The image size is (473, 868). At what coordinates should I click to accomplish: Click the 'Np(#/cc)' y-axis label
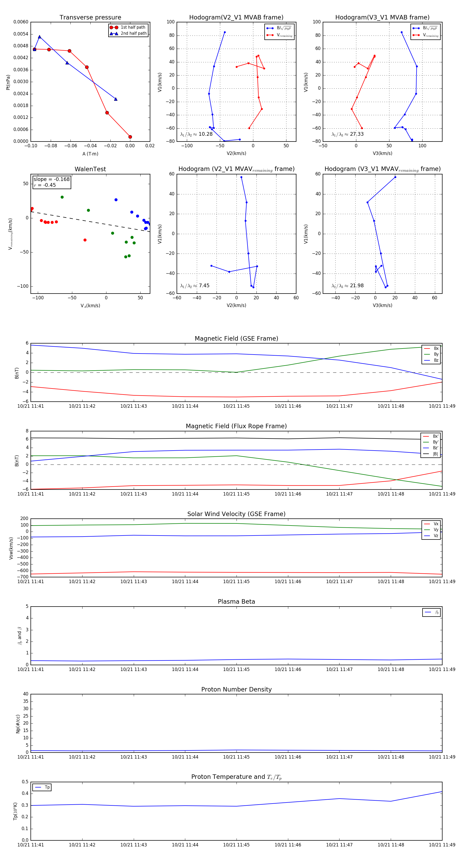tap(18, 723)
